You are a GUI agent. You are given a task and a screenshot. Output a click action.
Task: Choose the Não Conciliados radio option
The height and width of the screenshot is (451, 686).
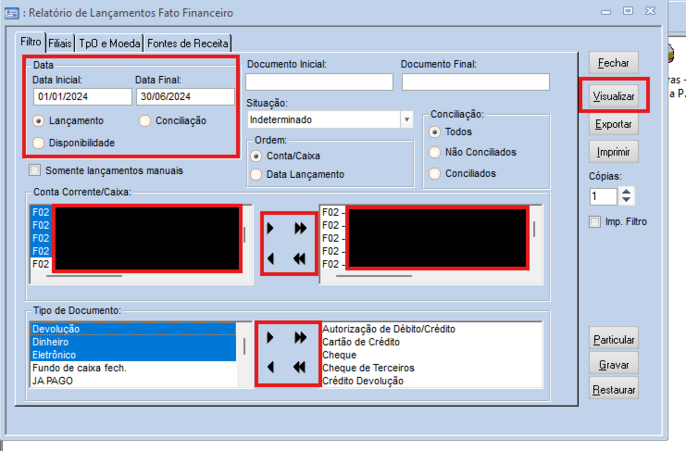[x=435, y=152]
